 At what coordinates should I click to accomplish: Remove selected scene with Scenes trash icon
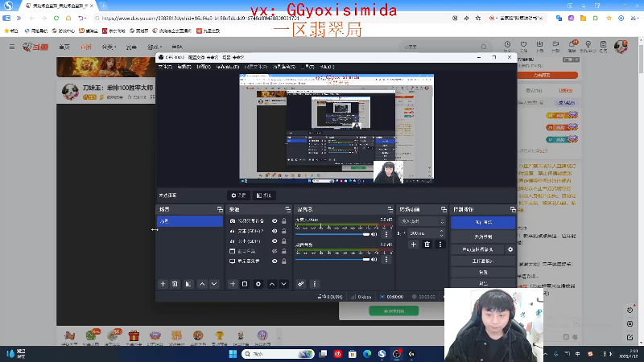pos(175,284)
